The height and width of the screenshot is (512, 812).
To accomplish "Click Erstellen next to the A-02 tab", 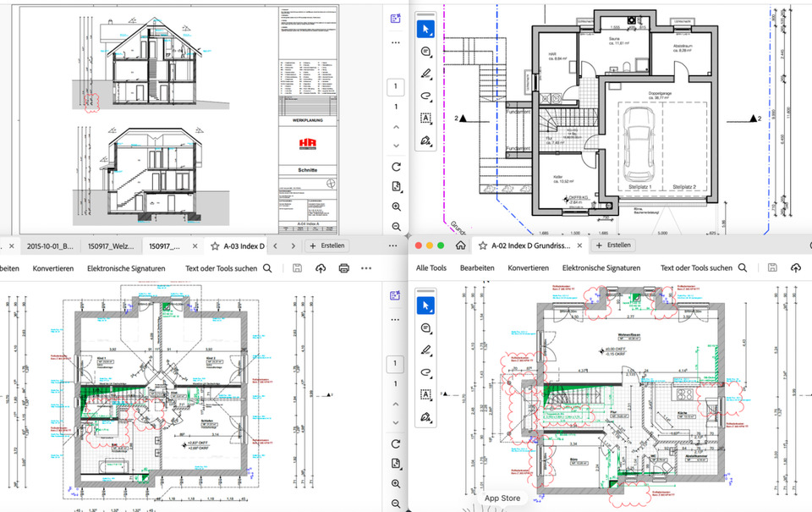I will coord(614,245).
